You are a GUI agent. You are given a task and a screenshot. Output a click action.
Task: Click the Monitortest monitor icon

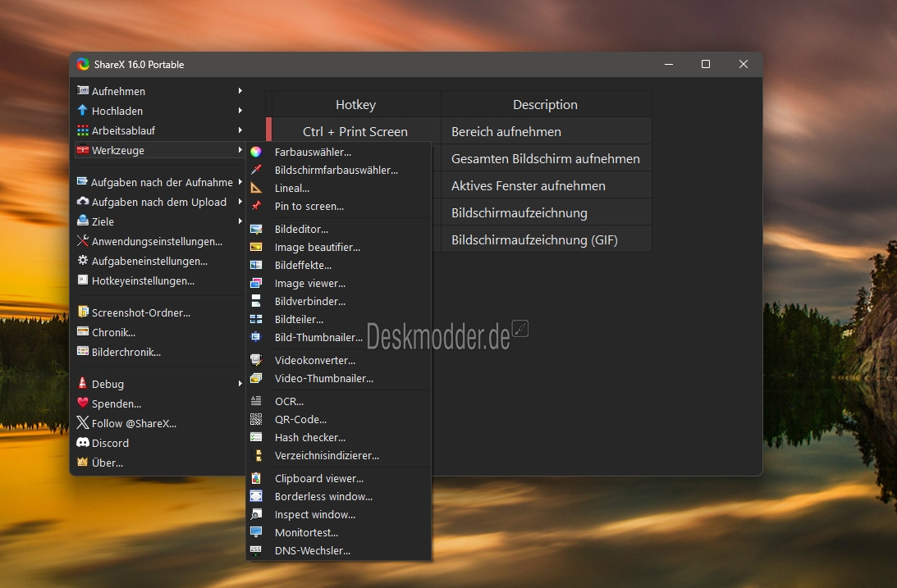tap(256, 532)
